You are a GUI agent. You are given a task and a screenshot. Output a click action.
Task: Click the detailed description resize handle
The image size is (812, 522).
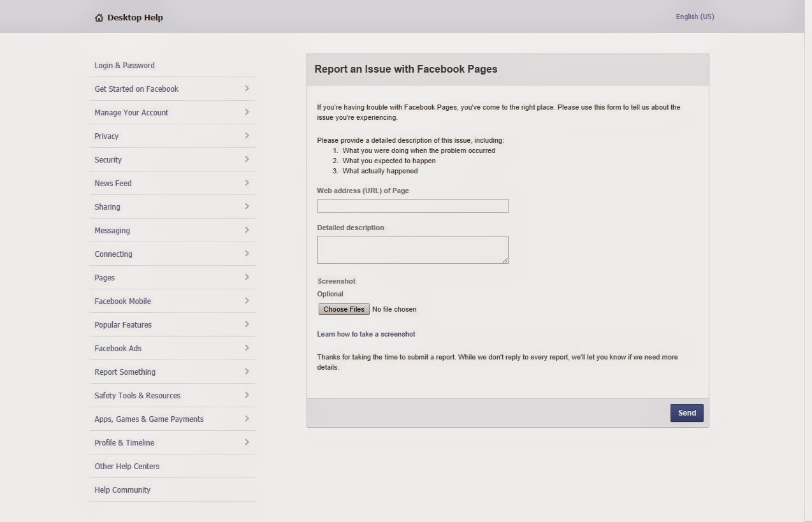(505, 261)
